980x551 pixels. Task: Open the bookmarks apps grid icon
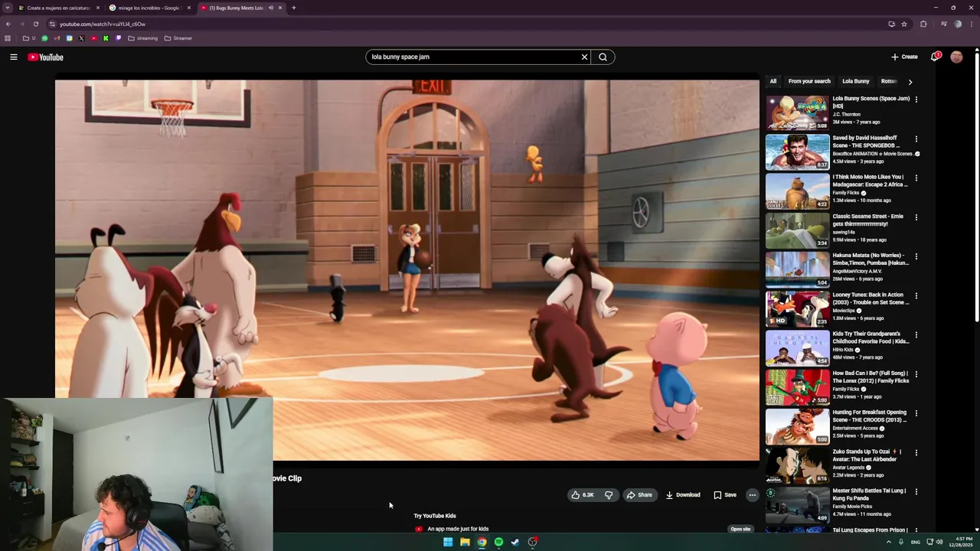tap(8, 38)
